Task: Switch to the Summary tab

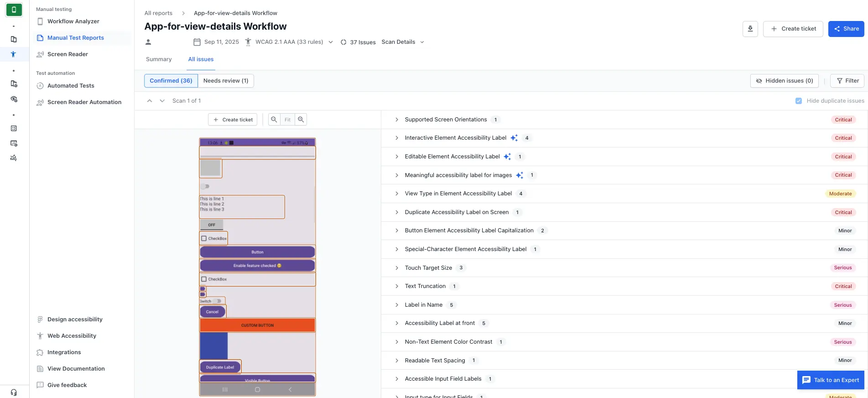Action: (159, 59)
